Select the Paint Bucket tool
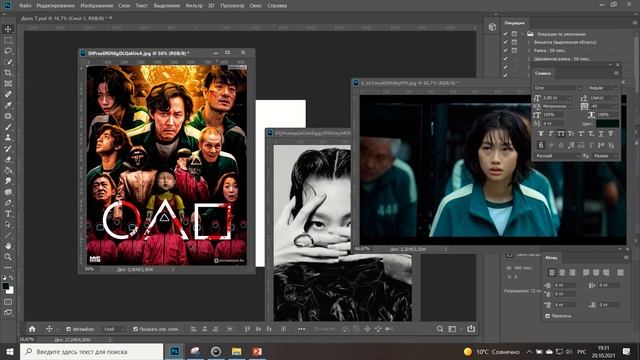Screen dimensions: 640x360 pos(8,170)
